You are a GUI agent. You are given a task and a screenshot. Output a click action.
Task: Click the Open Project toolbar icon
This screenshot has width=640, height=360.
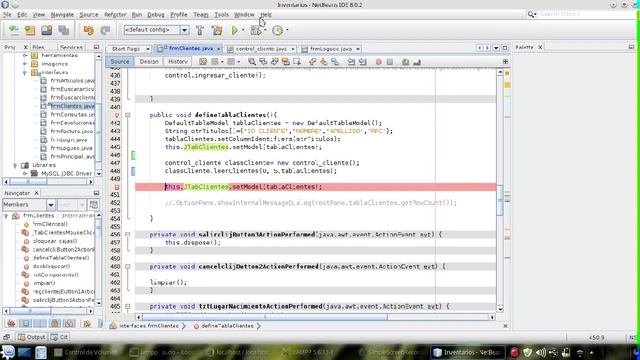click(47, 30)
